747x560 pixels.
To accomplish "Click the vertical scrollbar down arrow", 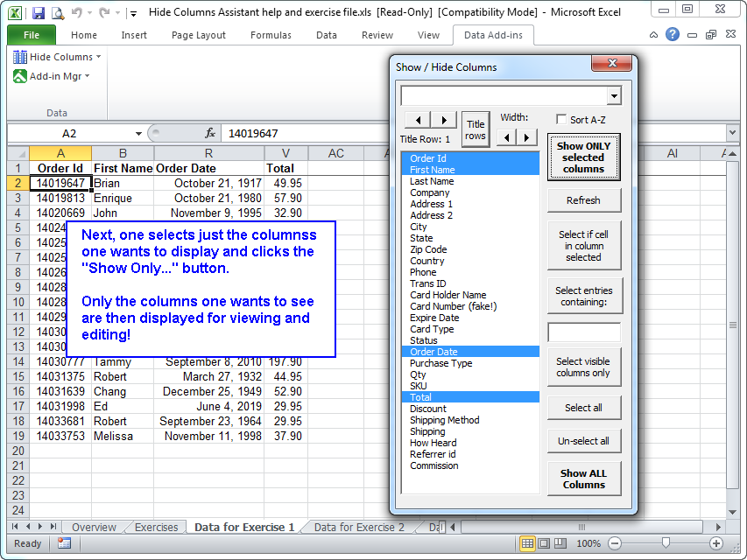I will coord(732,512).
